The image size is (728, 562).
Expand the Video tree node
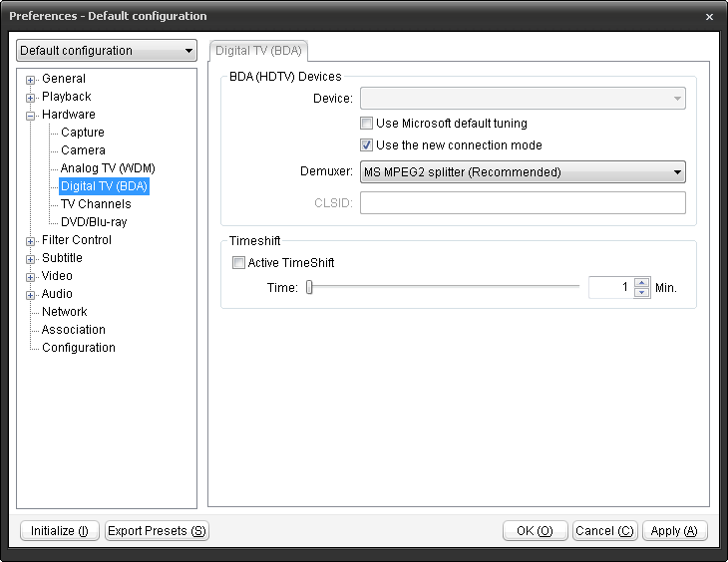pyautogui.click(x=30, y=278)
